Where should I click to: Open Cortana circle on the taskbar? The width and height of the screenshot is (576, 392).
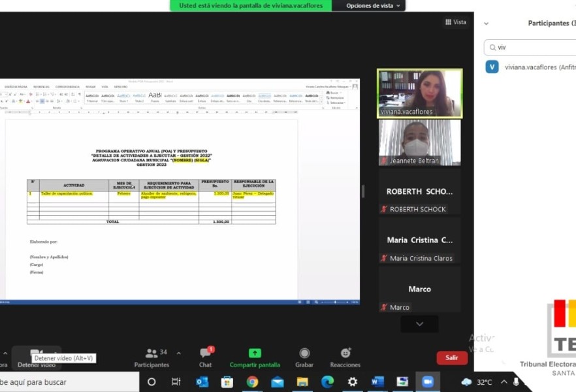coord(152,382)
